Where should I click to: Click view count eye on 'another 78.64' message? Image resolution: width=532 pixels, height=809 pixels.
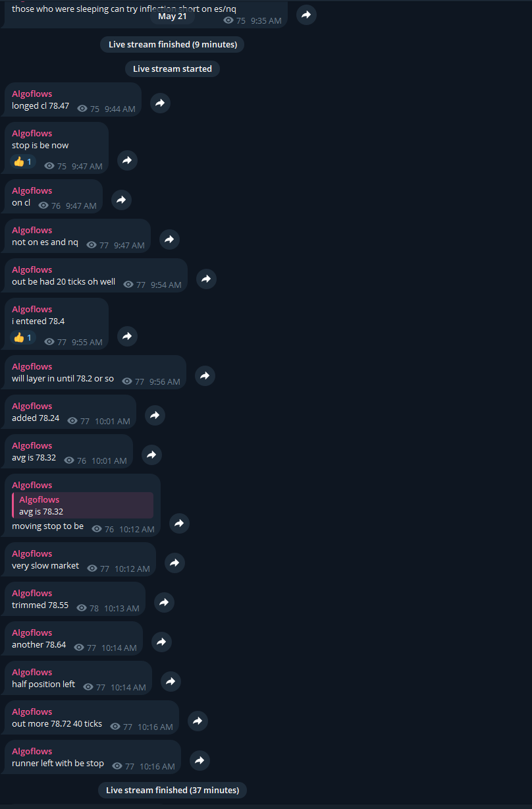pyautogui.click(x=79, y=648)
